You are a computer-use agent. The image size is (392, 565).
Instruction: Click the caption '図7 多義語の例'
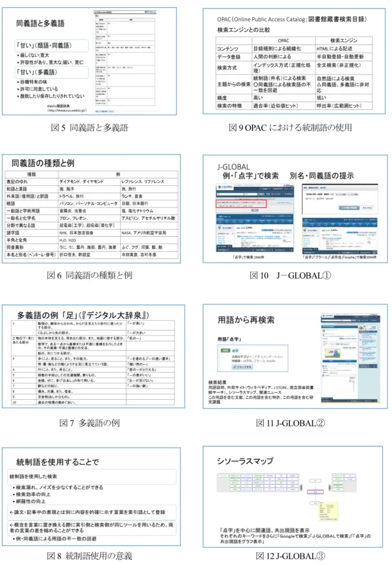(x=90, y=423)
